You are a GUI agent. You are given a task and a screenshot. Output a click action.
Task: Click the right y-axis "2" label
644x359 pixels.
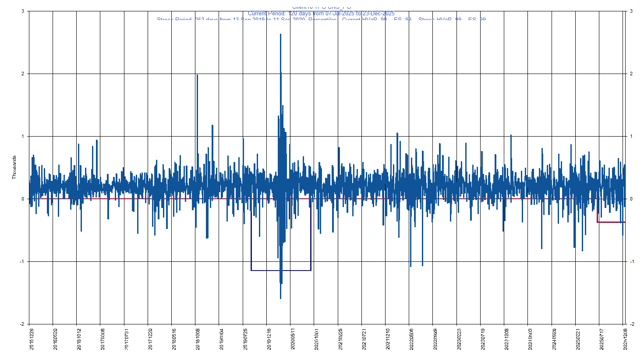(x=631, y=74)
